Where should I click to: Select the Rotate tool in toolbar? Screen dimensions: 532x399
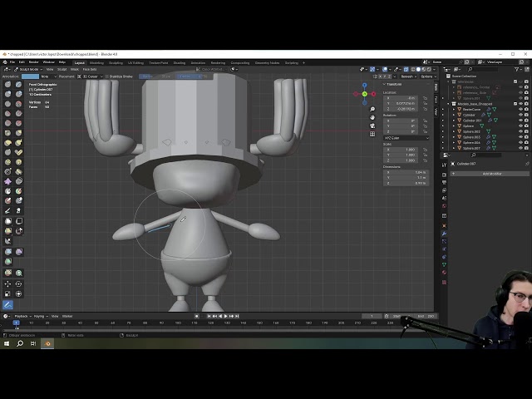tap(18, 283)
